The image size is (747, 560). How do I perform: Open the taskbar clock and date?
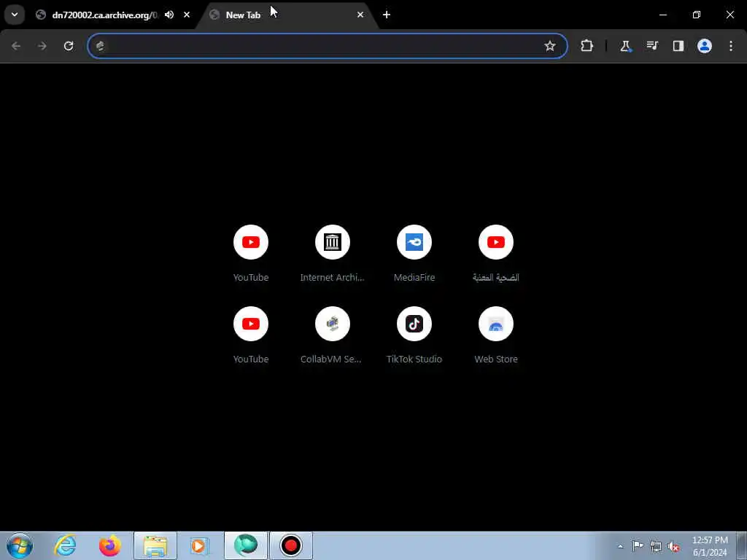(x=710, y=546)
